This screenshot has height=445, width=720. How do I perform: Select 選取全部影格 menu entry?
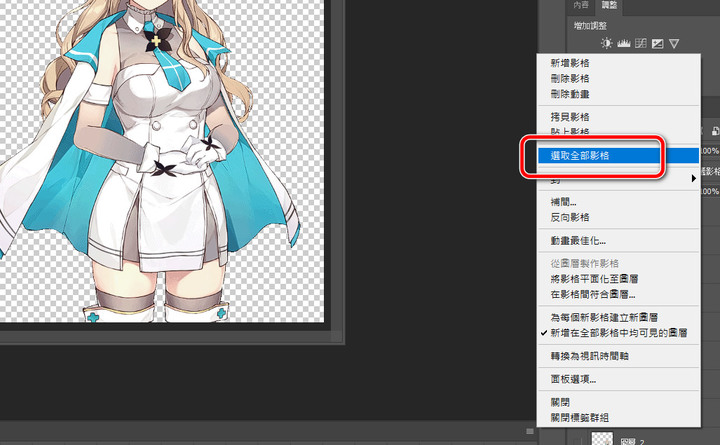tap(619, 156)
